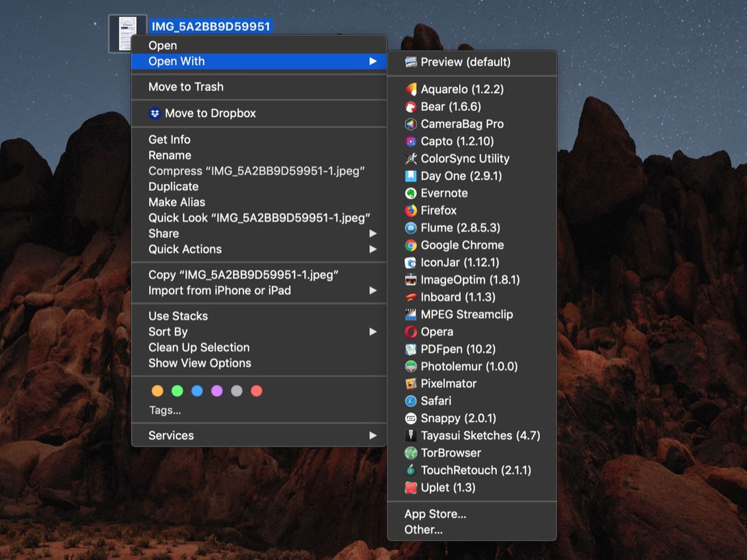Select Move to Trash
This screenshot has width=747, height=560.
click(x=259, y=87)
